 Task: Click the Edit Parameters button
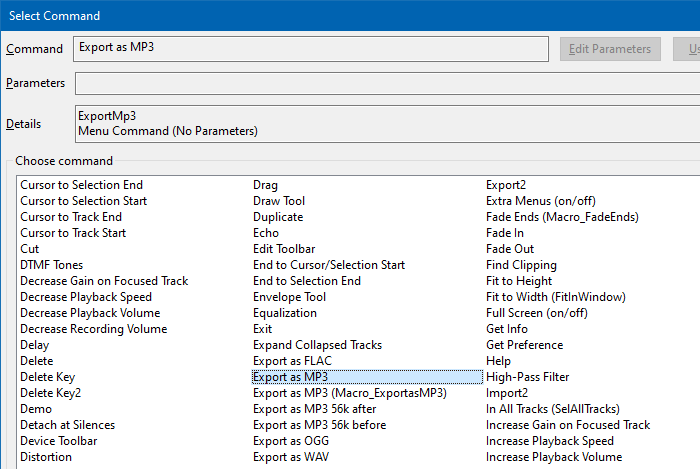[610, 49]
